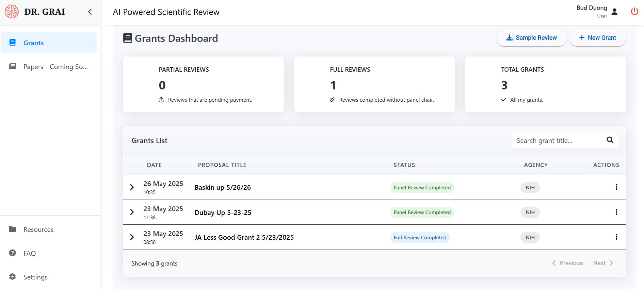
Task: Open actions menu for Dubay Up grant
Action: point(616,212)
